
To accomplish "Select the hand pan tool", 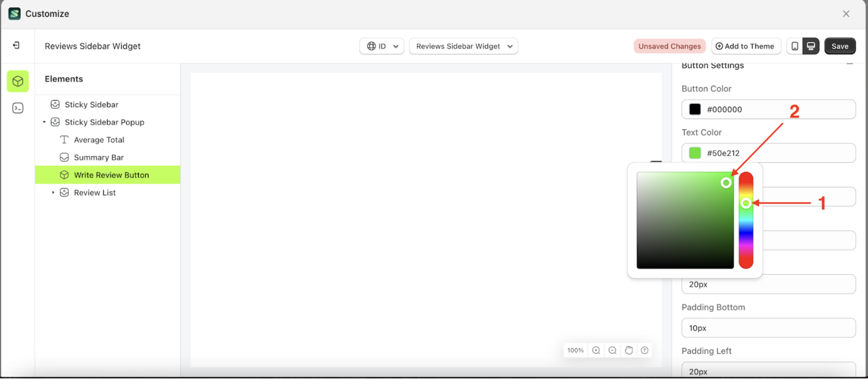I will (629, 350).
